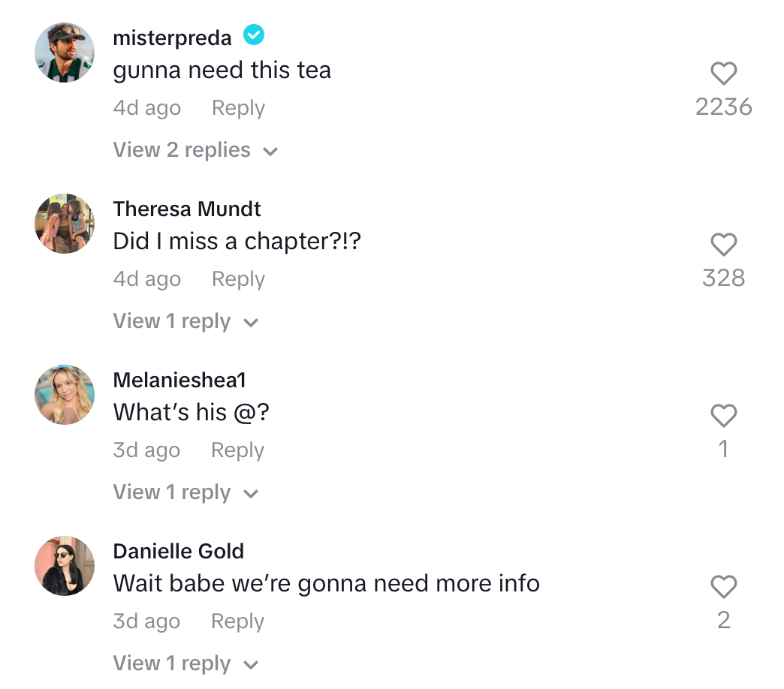This screenshot has height=689, width=784.
Task: Click the 2236 like count
Action: [723, 107]
